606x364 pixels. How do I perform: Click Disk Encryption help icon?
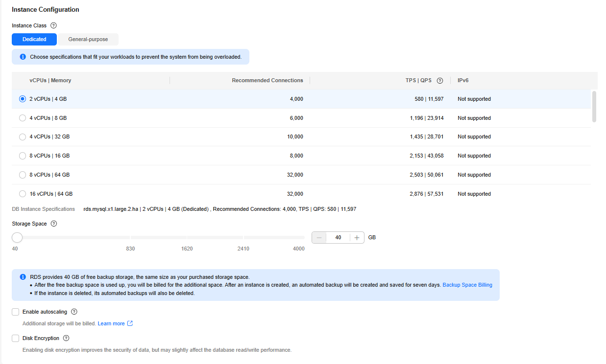coord(66,338)
